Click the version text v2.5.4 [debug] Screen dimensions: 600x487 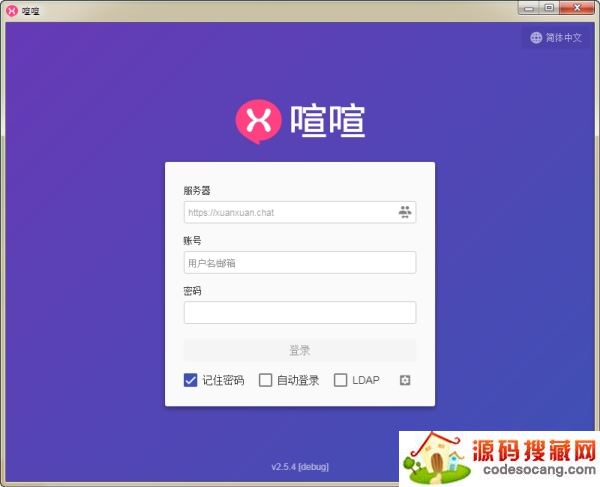[300, 467]
